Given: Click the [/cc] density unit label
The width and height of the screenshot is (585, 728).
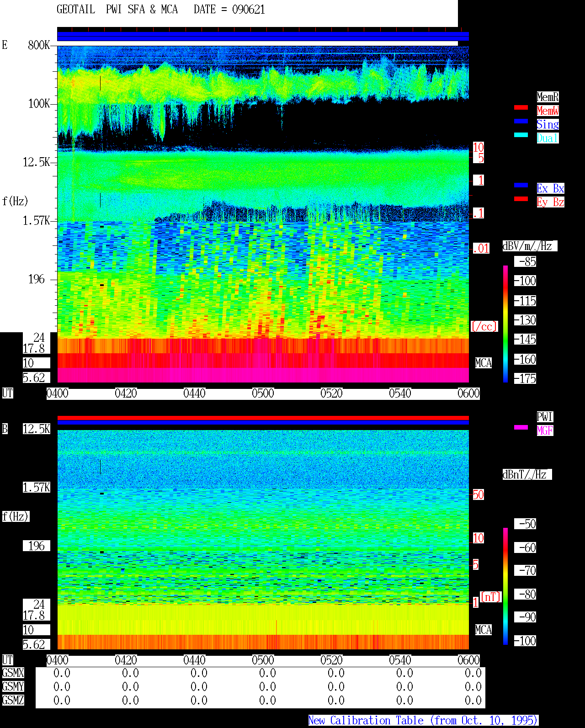Looking at the screenshot, I should (x=484, y=326).
